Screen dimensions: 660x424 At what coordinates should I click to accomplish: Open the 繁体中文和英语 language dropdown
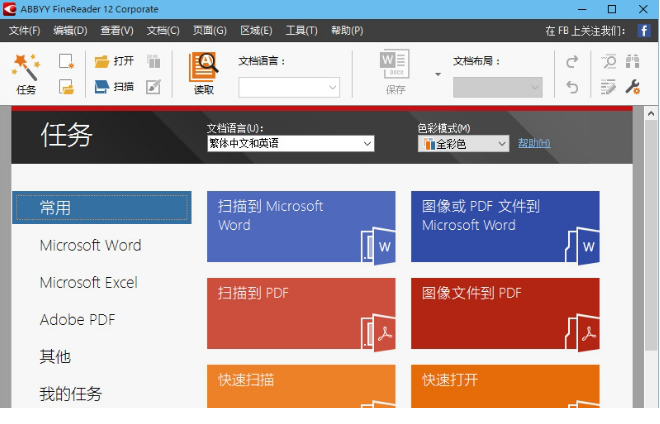(290, 144)
